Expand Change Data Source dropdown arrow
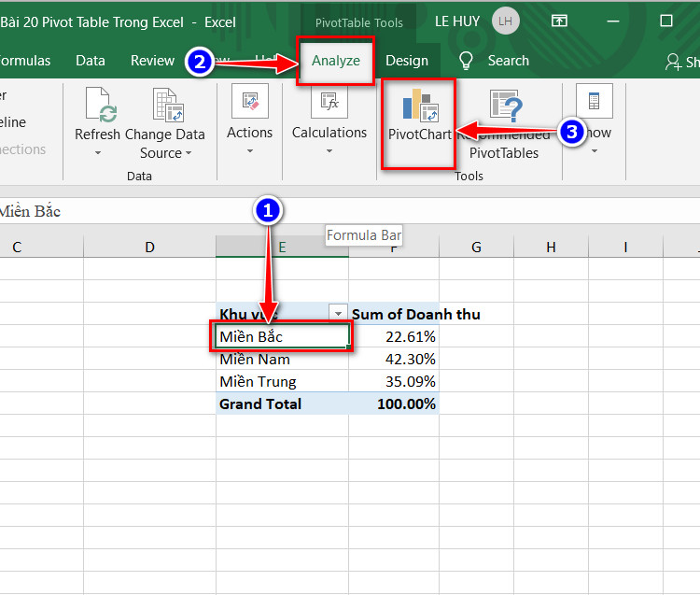This screenshot has width=700, height=595. tap(189, 153)
